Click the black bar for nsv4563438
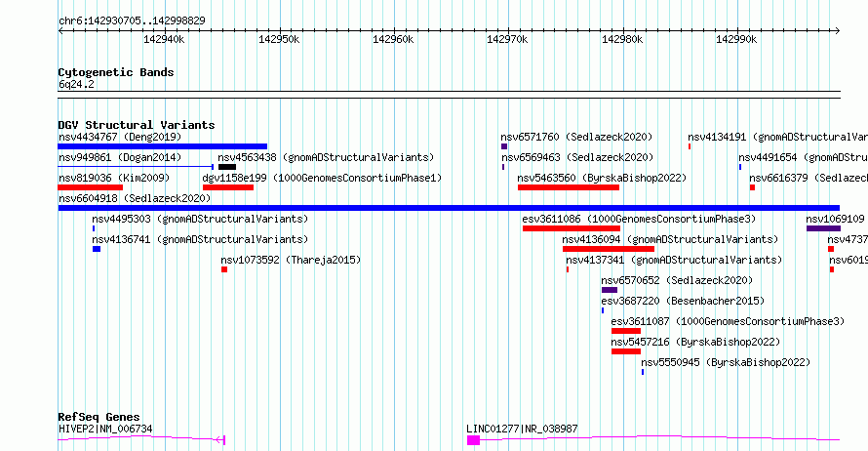Screen dimensions: 868x451 pos(227,167)
